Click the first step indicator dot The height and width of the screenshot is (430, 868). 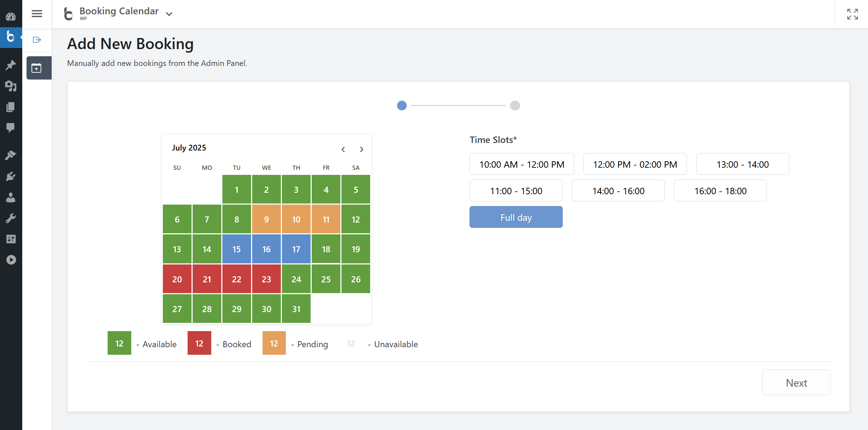[402, 106]
